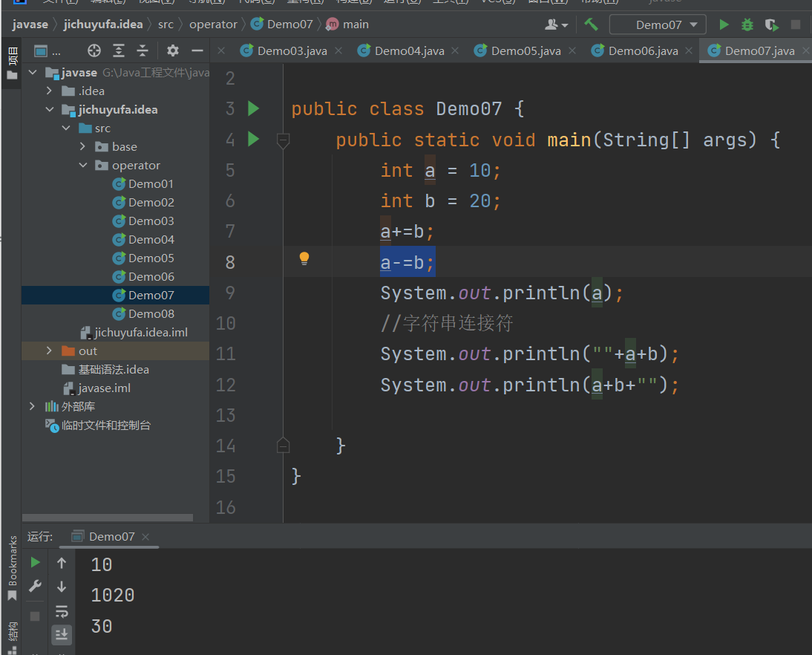The width and height of the screenshot is (812, 655).
Task: Click the project panel horizontal scrollbar
Action: click(108, 518)
